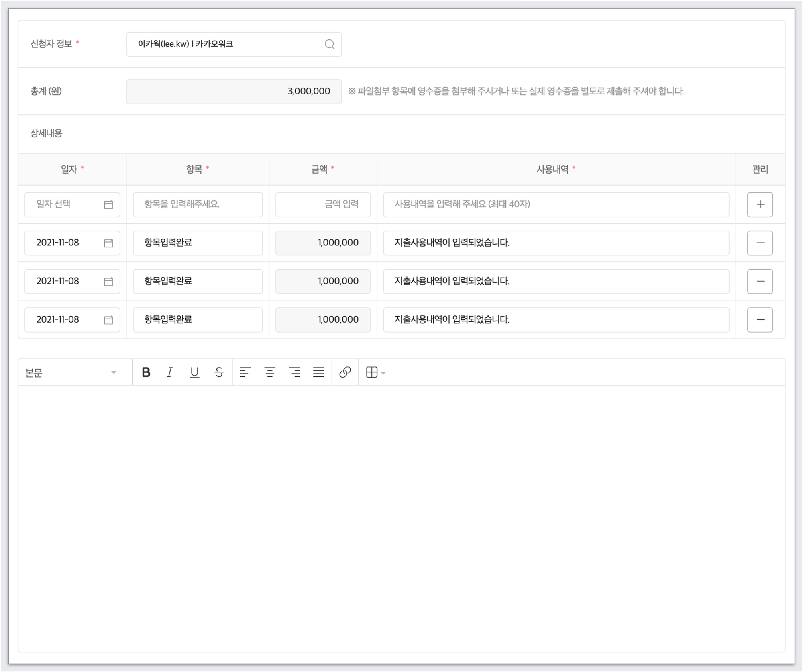Expand the 본문 paragraph style dropdown
803x672 pixels.
71,372
